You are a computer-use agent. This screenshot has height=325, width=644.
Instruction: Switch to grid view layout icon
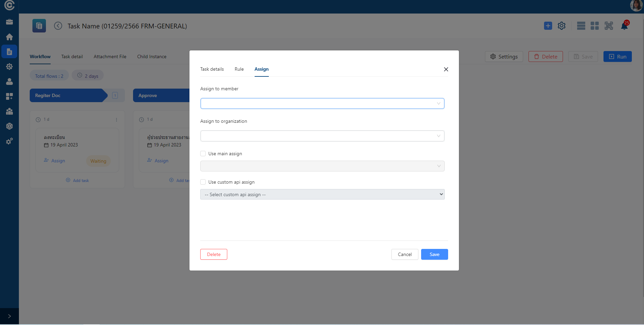[x=594, y=26]
